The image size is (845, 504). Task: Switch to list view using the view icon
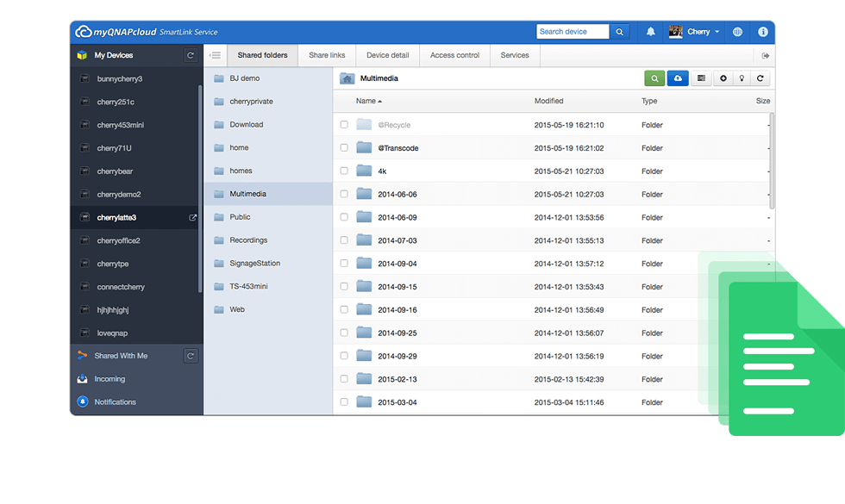702,78
